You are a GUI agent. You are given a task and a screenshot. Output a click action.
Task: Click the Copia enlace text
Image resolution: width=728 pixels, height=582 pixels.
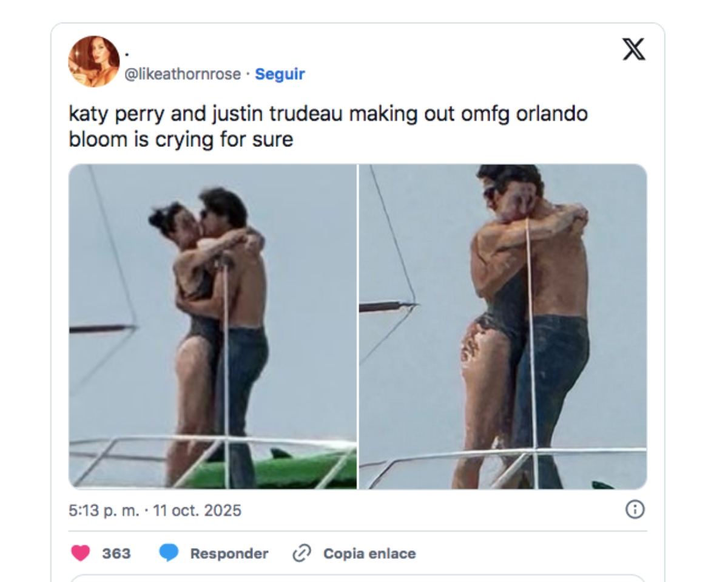click(369, 553)
